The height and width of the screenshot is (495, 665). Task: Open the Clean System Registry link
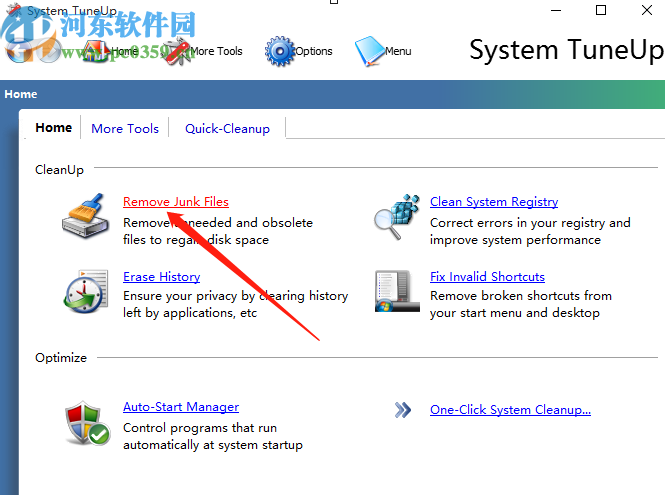click(494, 202)
